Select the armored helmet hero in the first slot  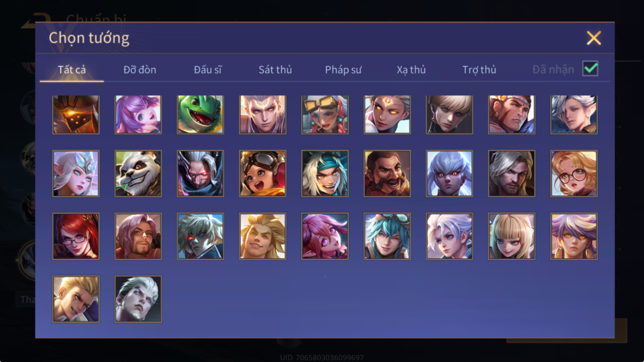76,114
